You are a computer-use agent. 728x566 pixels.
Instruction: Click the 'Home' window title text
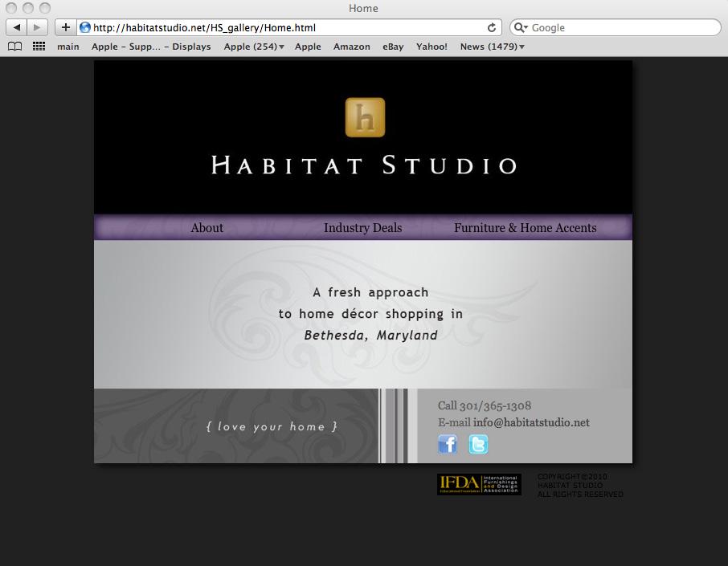click(x=363, y=8)
